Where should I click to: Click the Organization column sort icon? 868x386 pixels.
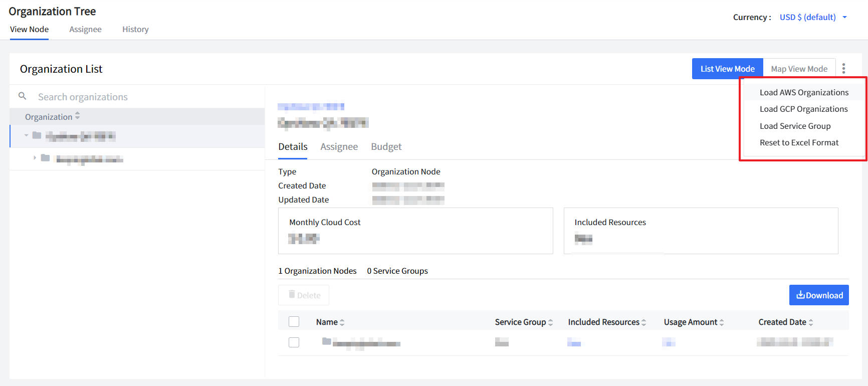[77, 116]
